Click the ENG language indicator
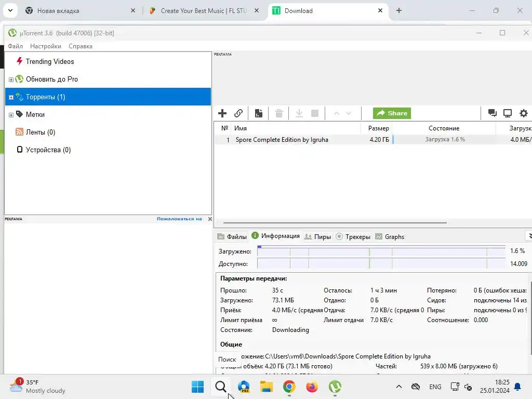 (x=435, y=387)
